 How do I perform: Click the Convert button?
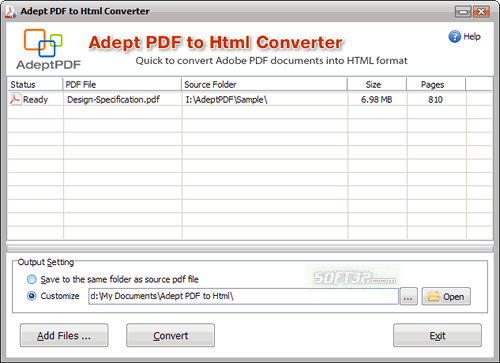tap(170, 335)
